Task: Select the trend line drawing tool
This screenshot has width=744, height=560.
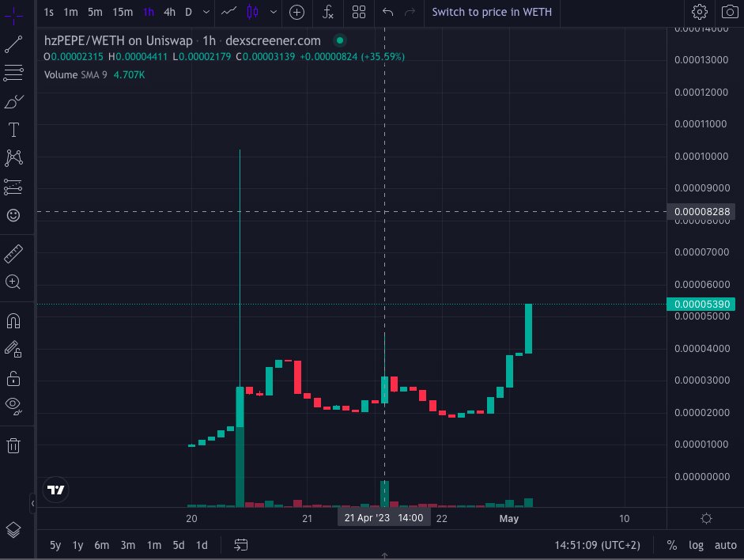Action: click(x=13, y=44)
